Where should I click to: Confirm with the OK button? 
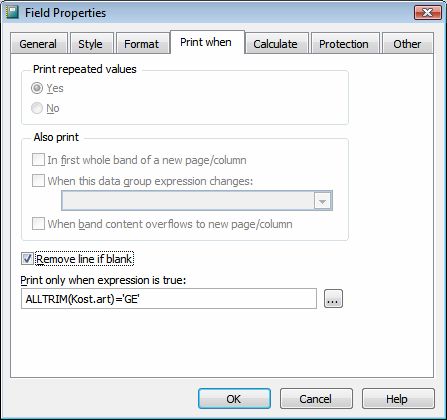[234, 399]
